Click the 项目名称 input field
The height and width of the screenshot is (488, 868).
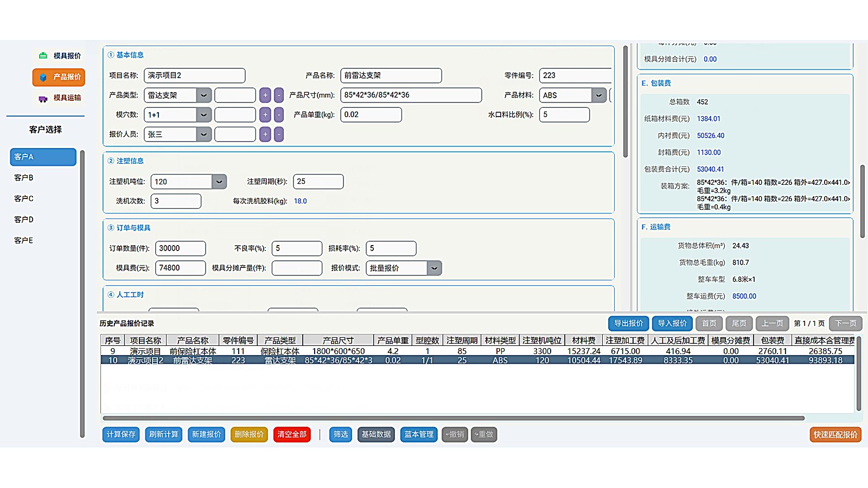195,76
